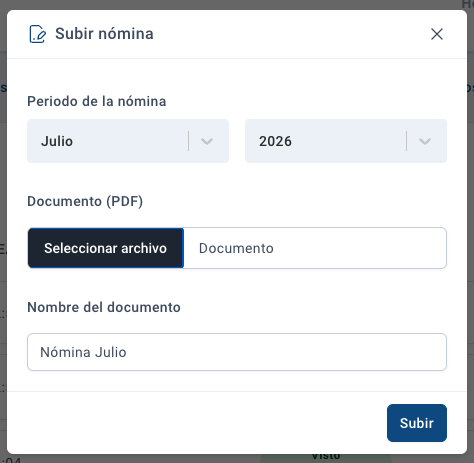Viewport: 474px width, 463px height.
Task: Click the partially hidden Visto badge below dialog
Action: (325, 457)
